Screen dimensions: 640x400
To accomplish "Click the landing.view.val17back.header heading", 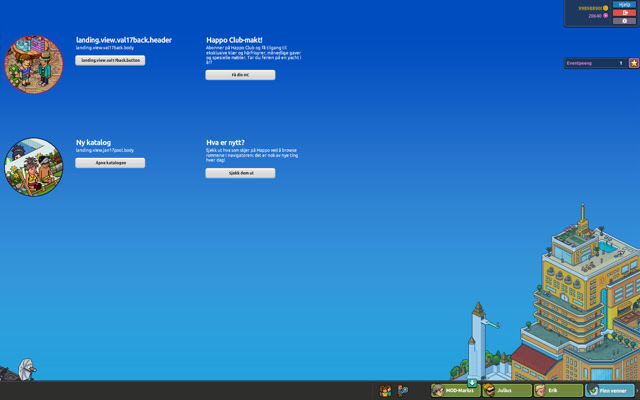I will pos(124,40).
